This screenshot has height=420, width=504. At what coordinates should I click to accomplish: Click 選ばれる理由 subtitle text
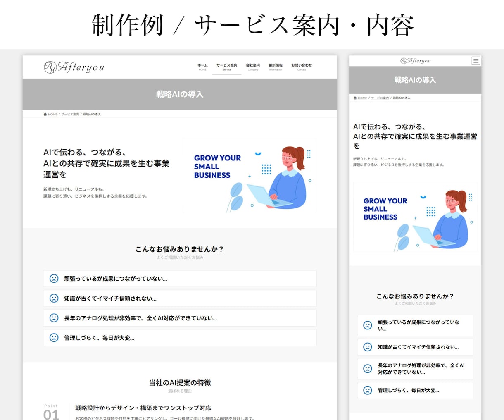pyautogui.click(x=180, y=391)
